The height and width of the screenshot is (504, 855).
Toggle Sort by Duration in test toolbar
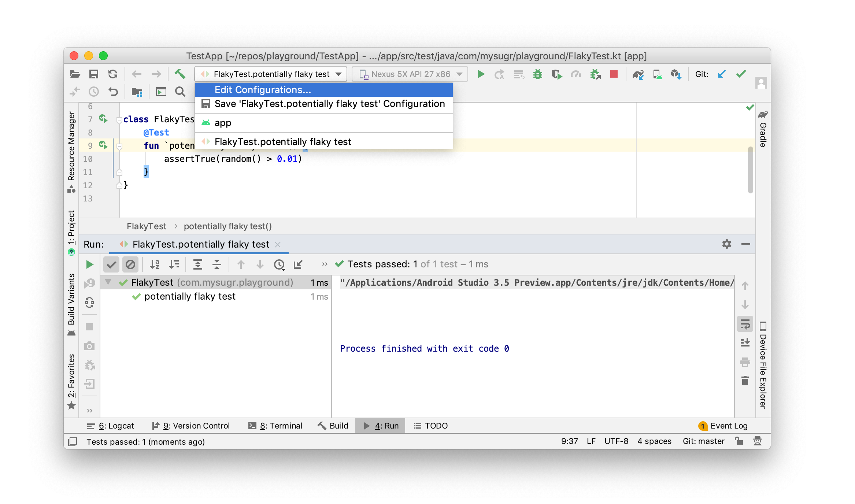tap(174, 264)
